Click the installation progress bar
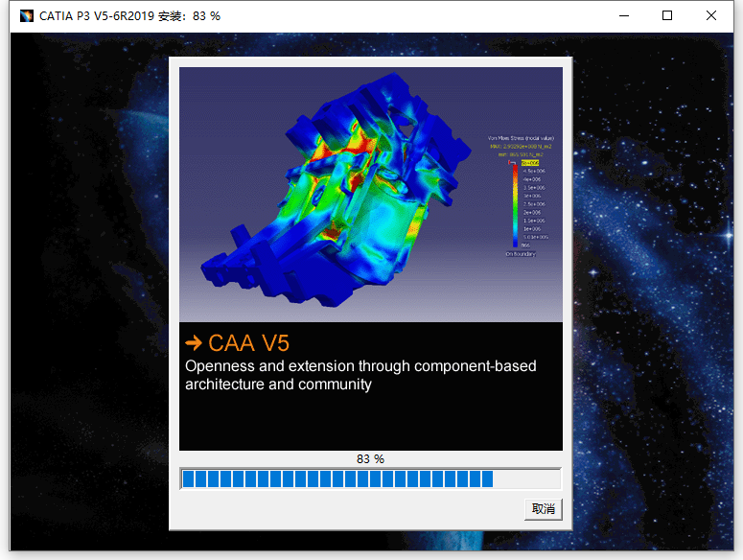743x560 pixels. [371, 478]
